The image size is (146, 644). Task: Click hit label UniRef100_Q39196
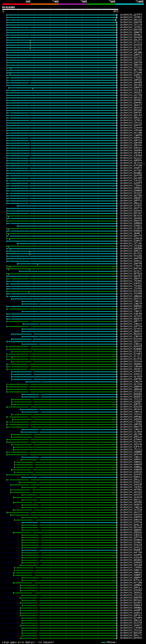click(x=131, y=557)
